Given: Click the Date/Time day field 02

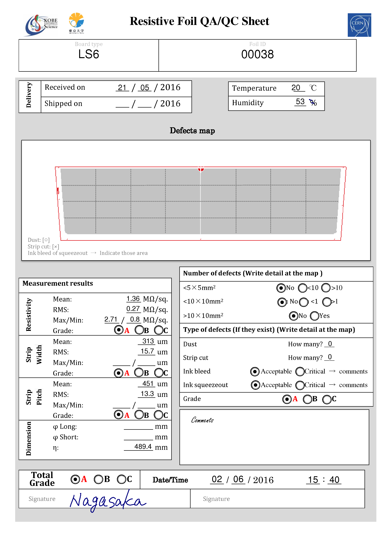Looking at the screenshot, I should (217, 479).
